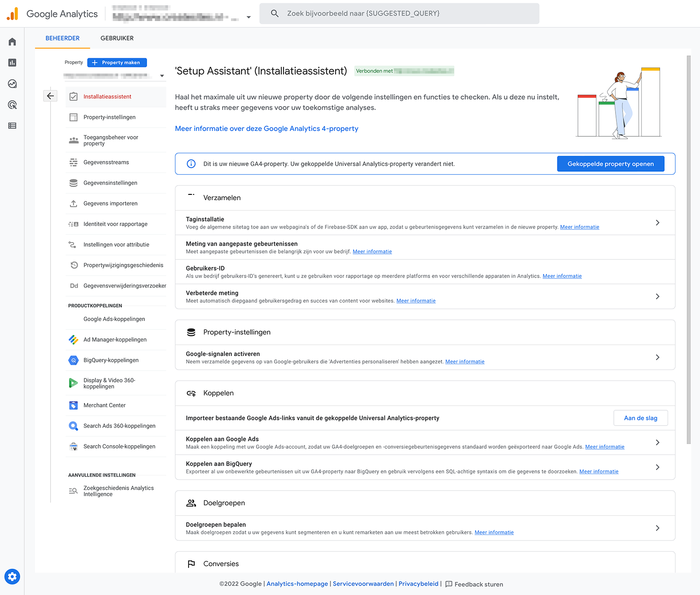
Task: Click the Property maken button
Action: 117,63
